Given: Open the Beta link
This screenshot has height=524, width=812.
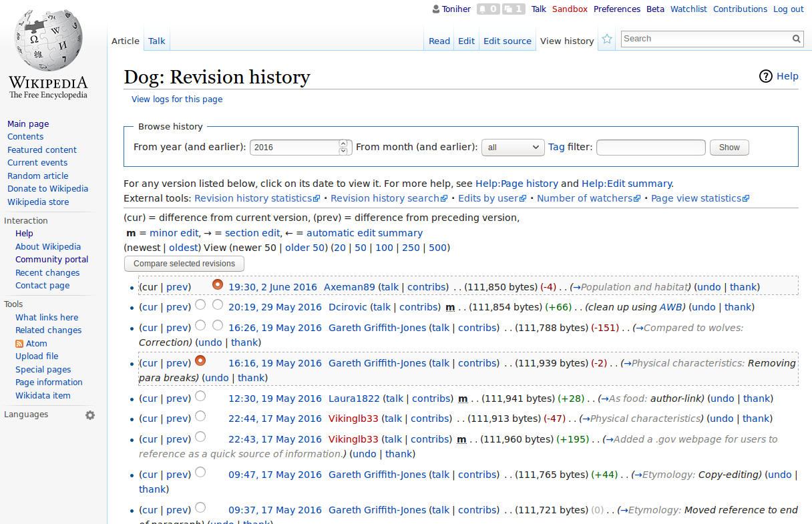Looking at the screenshot, I should tap(656, 9).
